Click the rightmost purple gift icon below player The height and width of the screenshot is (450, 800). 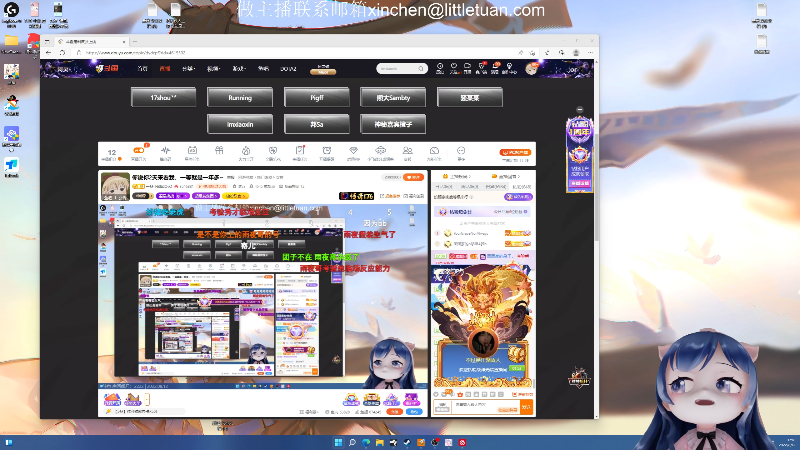click(x=411, y=399)
